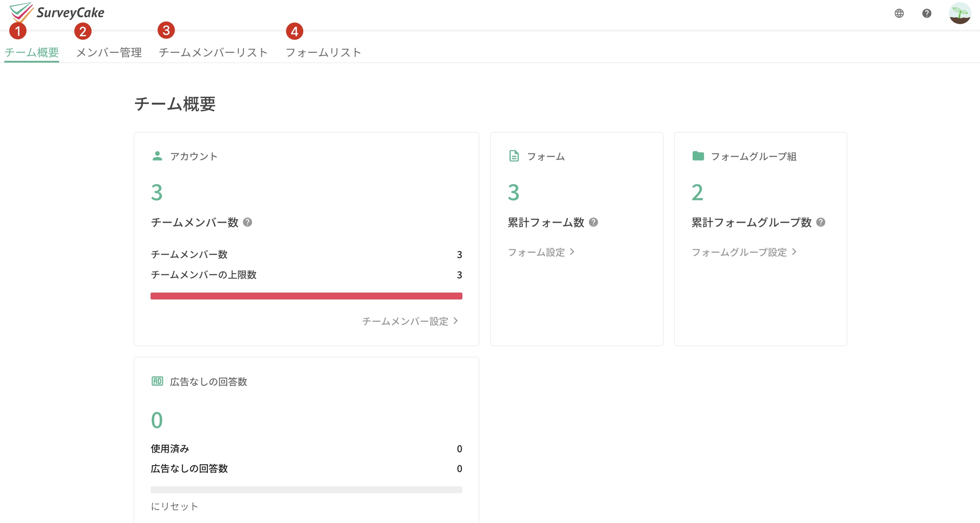Open the language globe icon

coord(899,13)
